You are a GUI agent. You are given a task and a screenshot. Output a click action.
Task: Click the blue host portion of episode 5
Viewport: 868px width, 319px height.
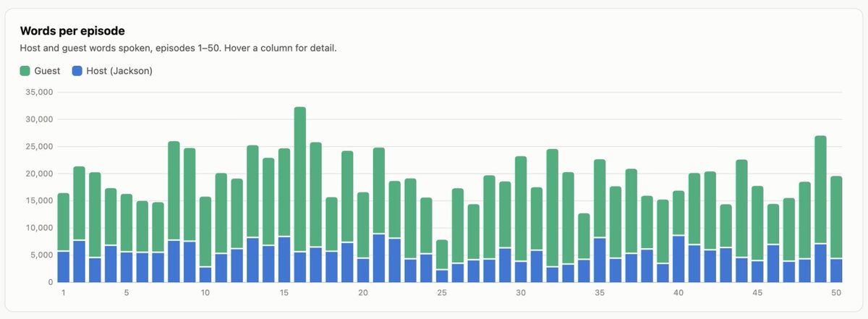(x=127, y=268)
